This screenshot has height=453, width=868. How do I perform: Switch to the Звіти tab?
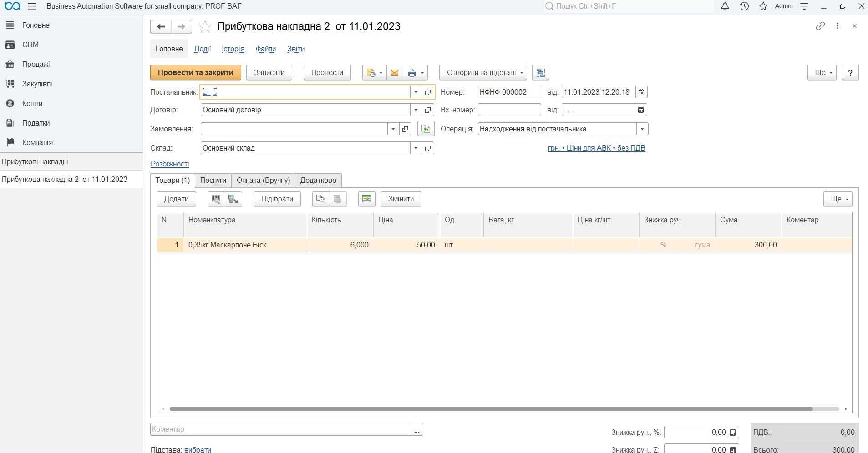pos(296,49)
